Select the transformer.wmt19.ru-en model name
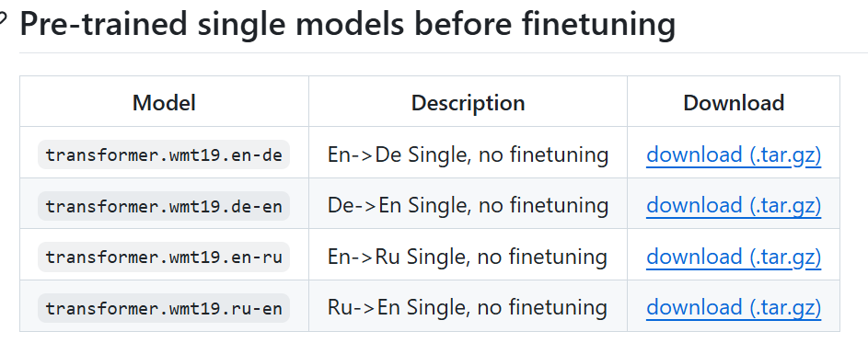The image size is (868, 343). pyautogui.click(x=164, y=308)
